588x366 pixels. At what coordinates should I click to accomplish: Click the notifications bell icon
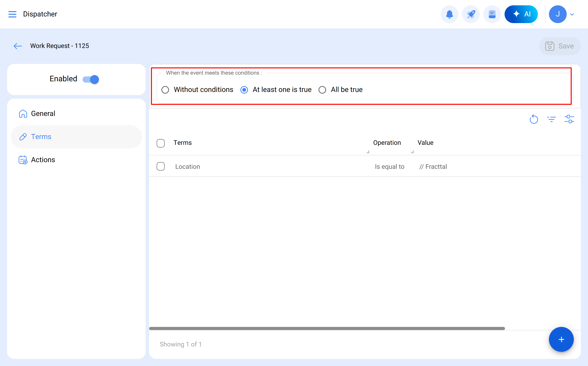[449, 14]
